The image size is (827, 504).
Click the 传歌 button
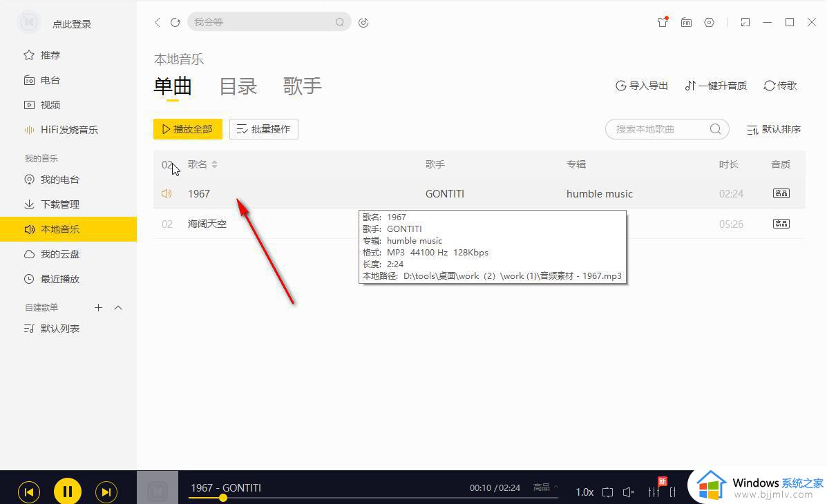point(780,86)
